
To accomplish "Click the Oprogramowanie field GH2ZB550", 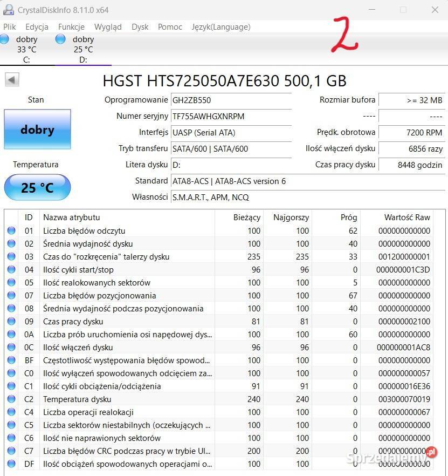I will pos(231,100).
